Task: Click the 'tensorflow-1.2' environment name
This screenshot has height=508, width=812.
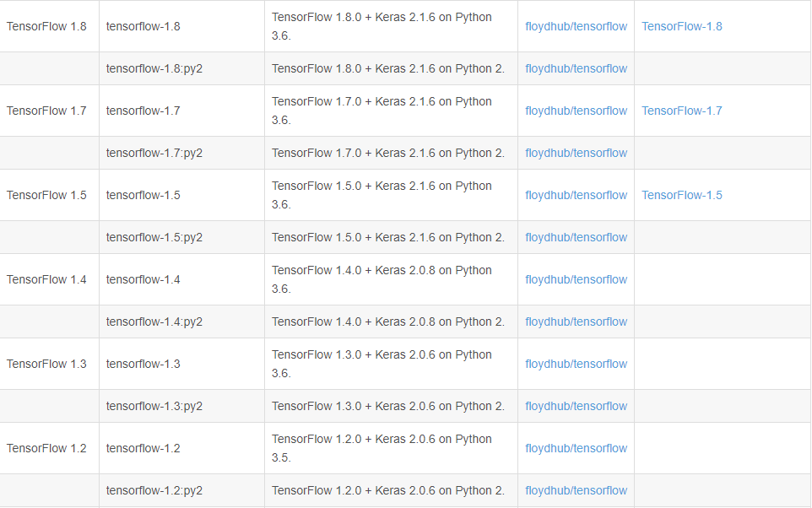Action: [x=143, y=448]
